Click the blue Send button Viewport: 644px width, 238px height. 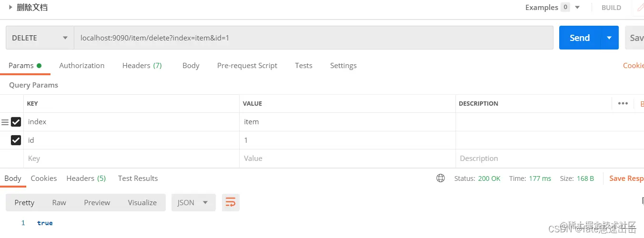click(580, 38)
